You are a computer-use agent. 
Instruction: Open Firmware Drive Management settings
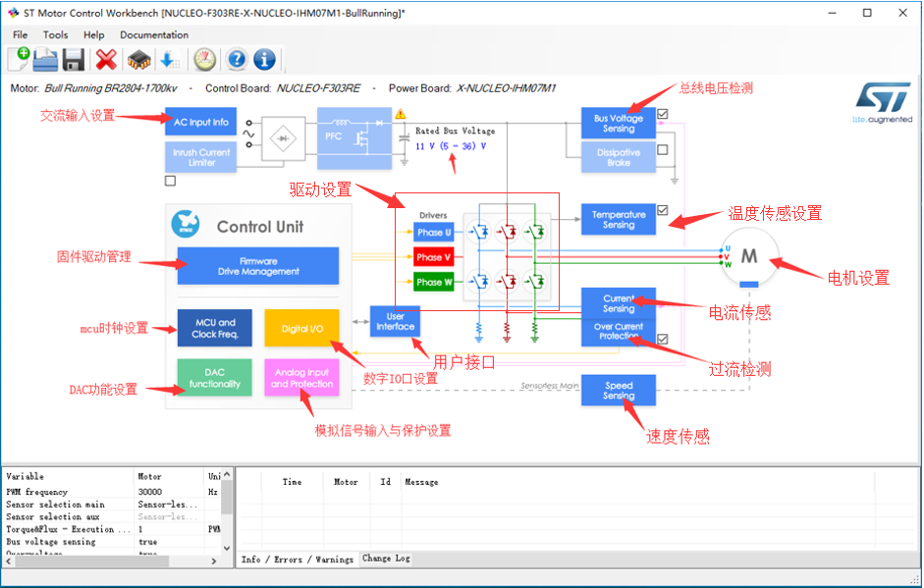click(257, 266)
